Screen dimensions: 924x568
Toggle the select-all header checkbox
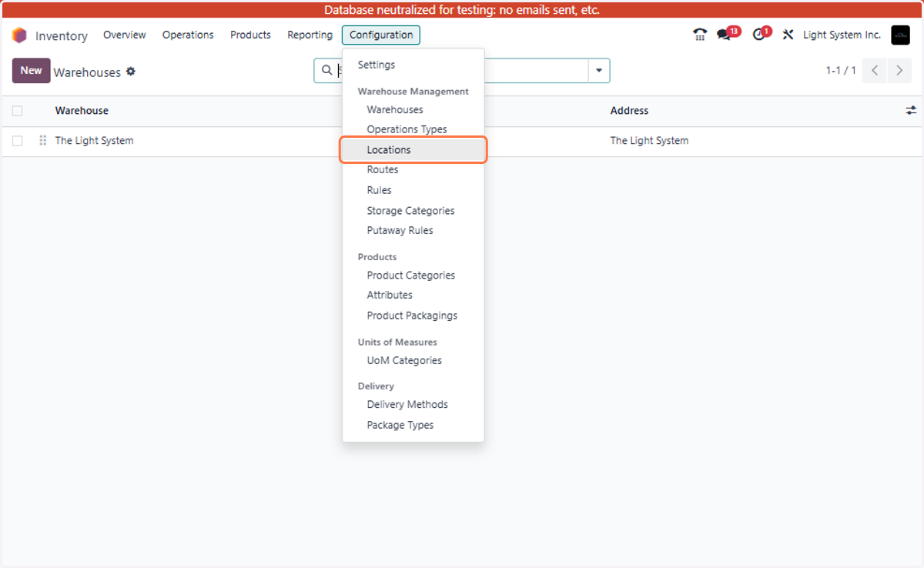point(18,111)
